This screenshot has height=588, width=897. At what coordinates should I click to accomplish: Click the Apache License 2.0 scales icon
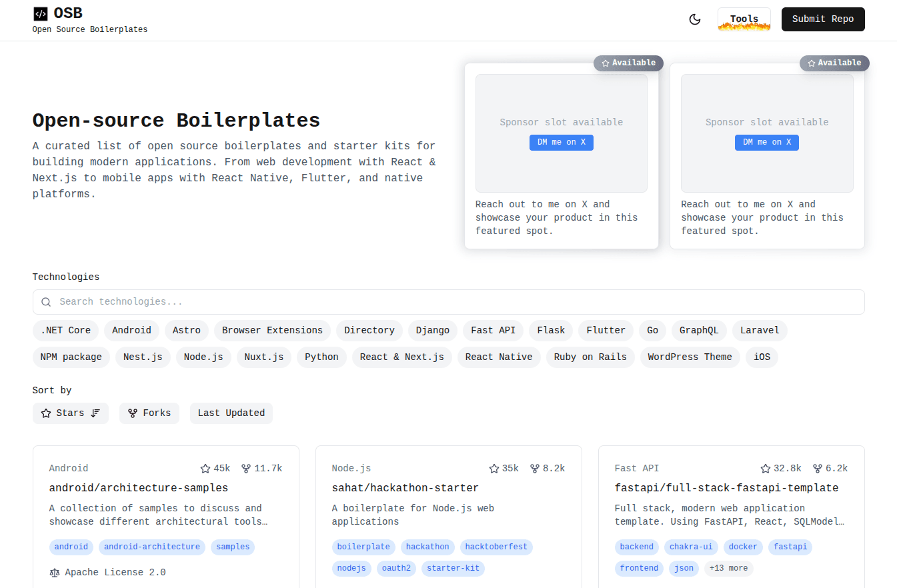click(54, 572)
